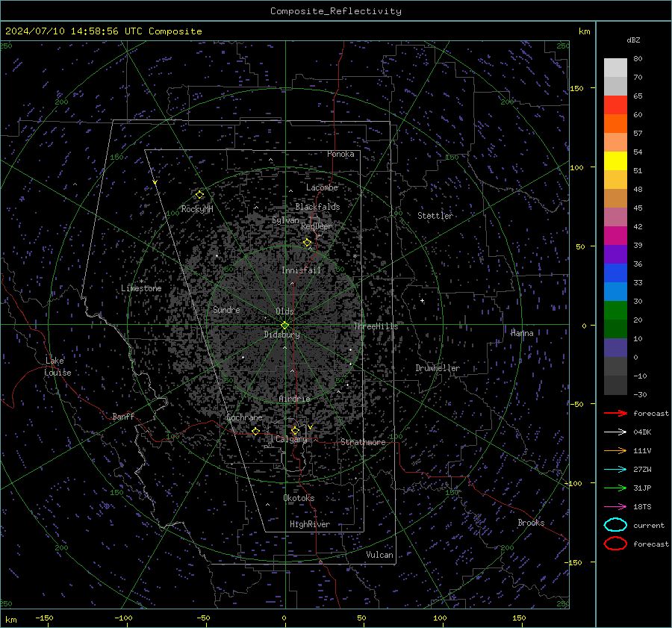
Task: Click the -100 tick on bottom km axis
Action: point(123,618)
